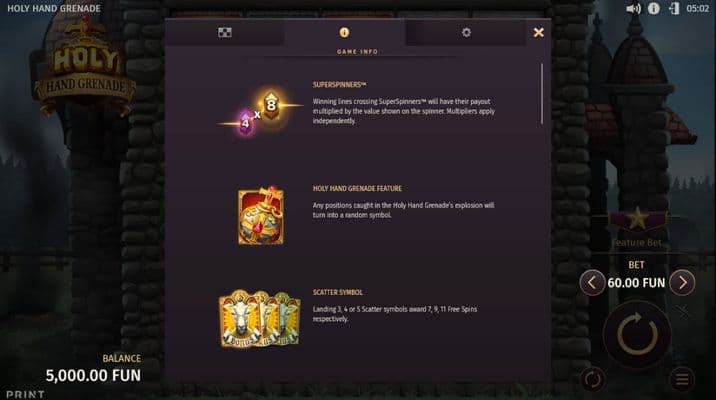The image size is (716, 400).
Task: Switch to the paytable tab icon
Action: (x=225, y=32)
